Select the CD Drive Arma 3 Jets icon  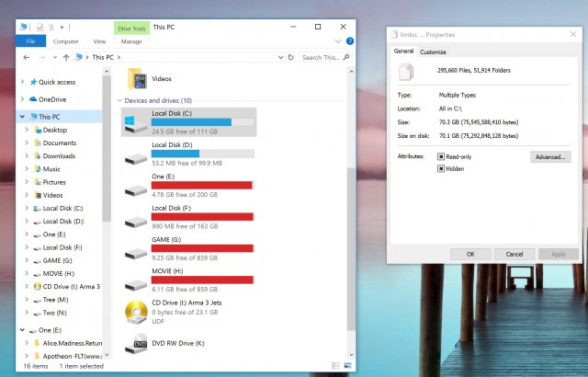click(x=136, y=313)
